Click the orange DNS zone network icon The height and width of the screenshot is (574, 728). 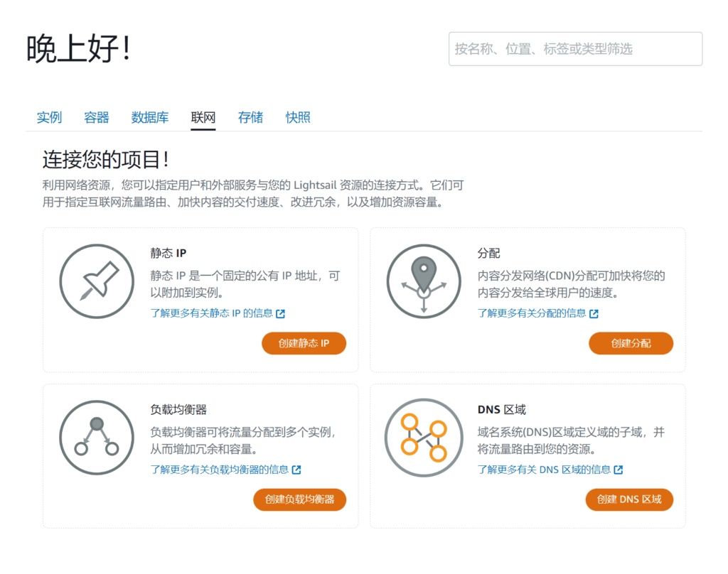tap(424, 437)
